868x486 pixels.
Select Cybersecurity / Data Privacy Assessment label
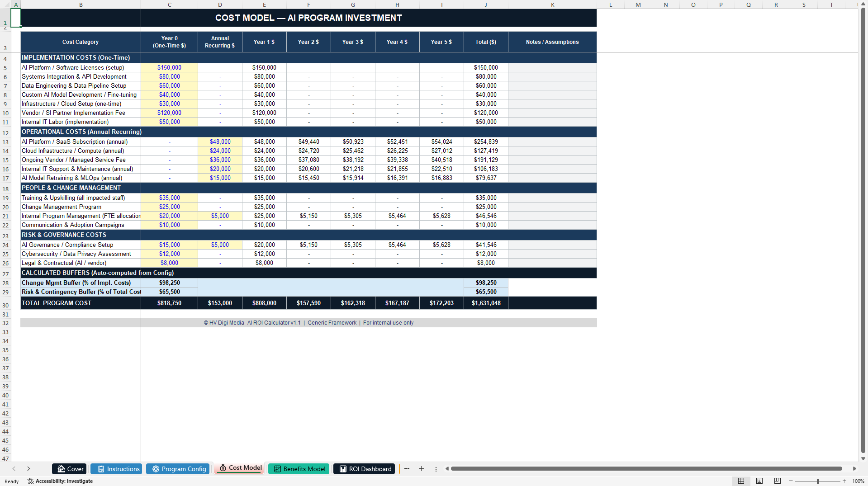tap(81, 254)
